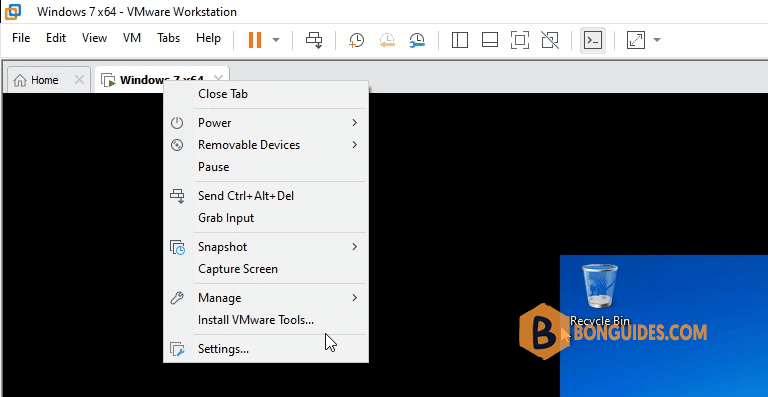The image size is (768, 397).
Task: Toggle the thumbnail bar view icon
Action: [x=490, y=40]
